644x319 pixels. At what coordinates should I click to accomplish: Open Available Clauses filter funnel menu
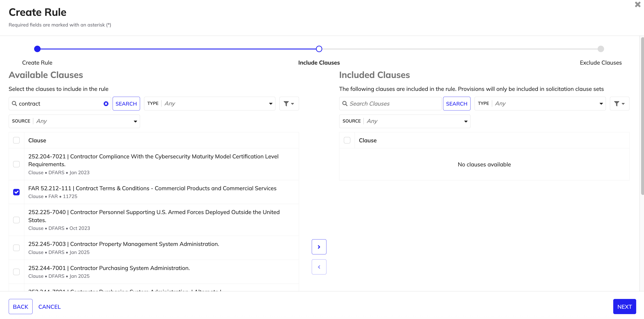click(289, 104)
